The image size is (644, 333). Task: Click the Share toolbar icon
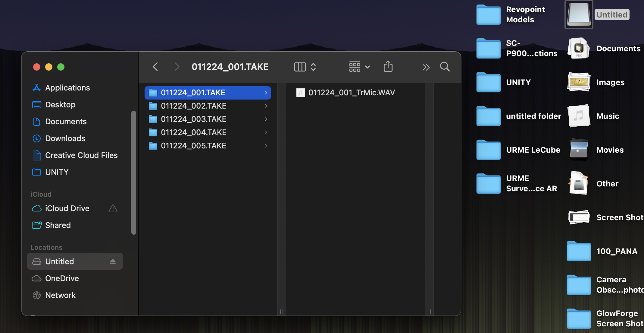pyautogui.click(x=388, y=67)
